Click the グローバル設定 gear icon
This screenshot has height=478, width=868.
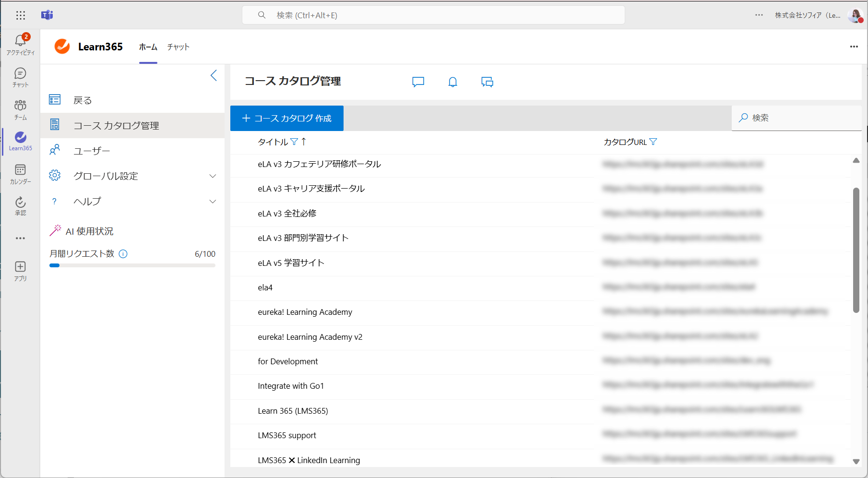[55, 175]
